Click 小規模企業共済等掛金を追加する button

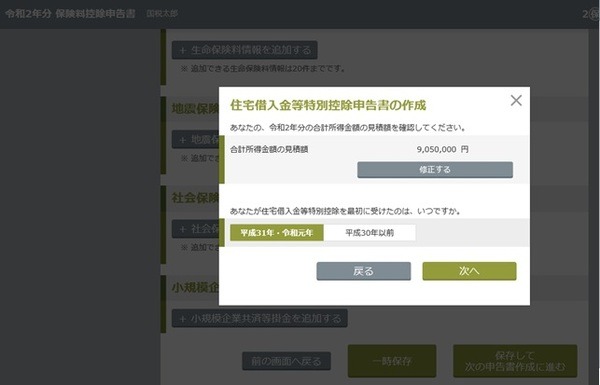259,318
